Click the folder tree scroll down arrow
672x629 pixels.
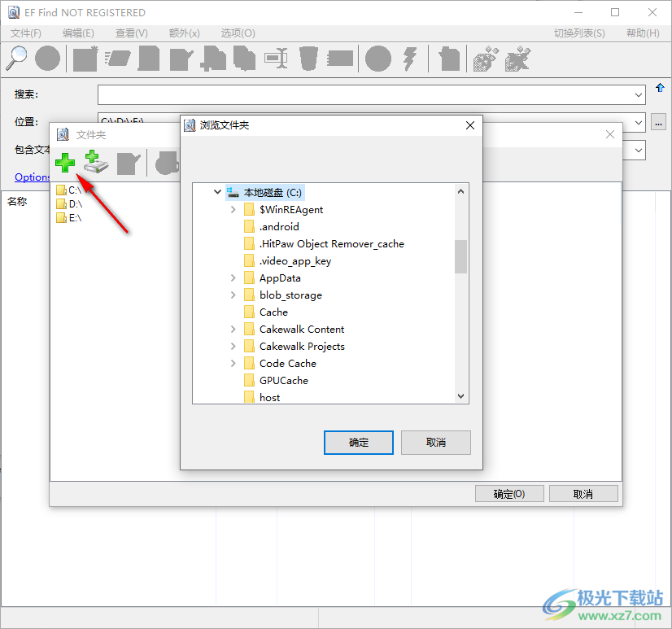click(460, 396)
